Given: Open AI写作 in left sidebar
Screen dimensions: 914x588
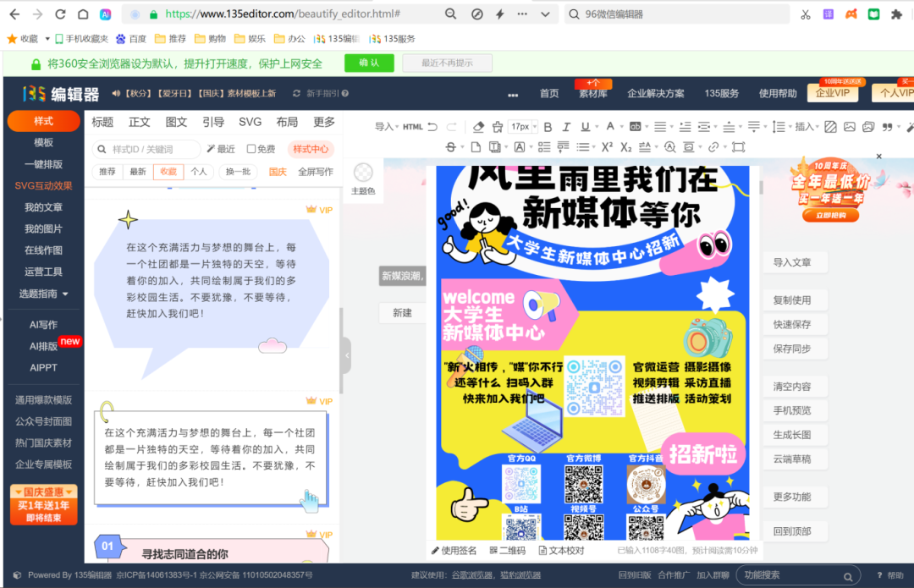Looking at the screenshot, I should tap(44, 324).
